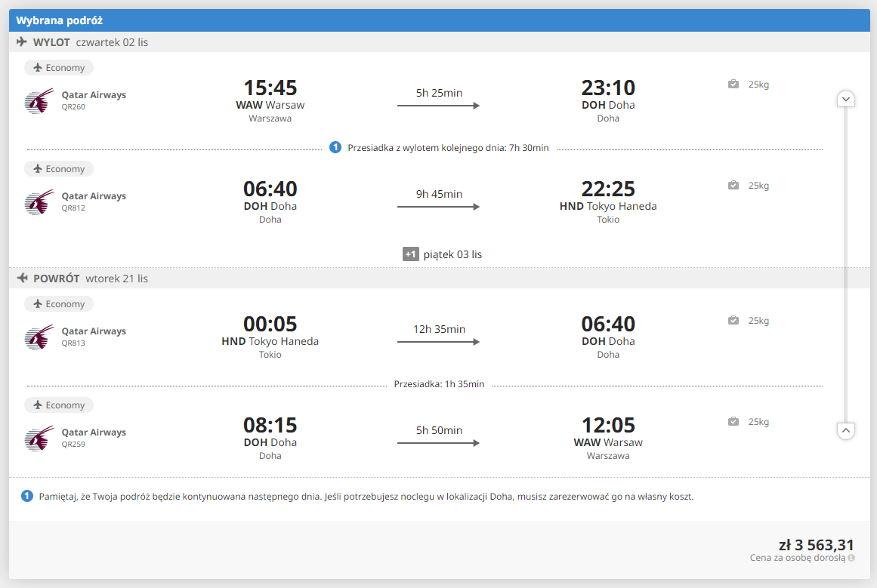
Task: Click the blue info icon beside overnight layover
Action: point(335,147)
